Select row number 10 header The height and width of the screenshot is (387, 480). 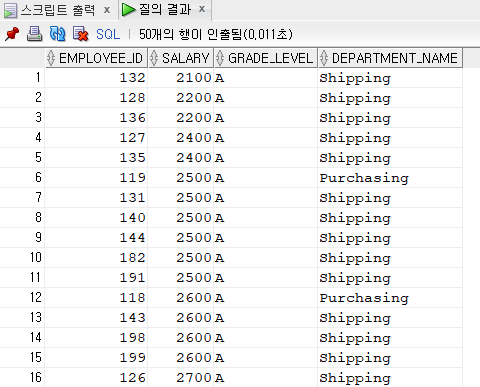click(22, 258)
